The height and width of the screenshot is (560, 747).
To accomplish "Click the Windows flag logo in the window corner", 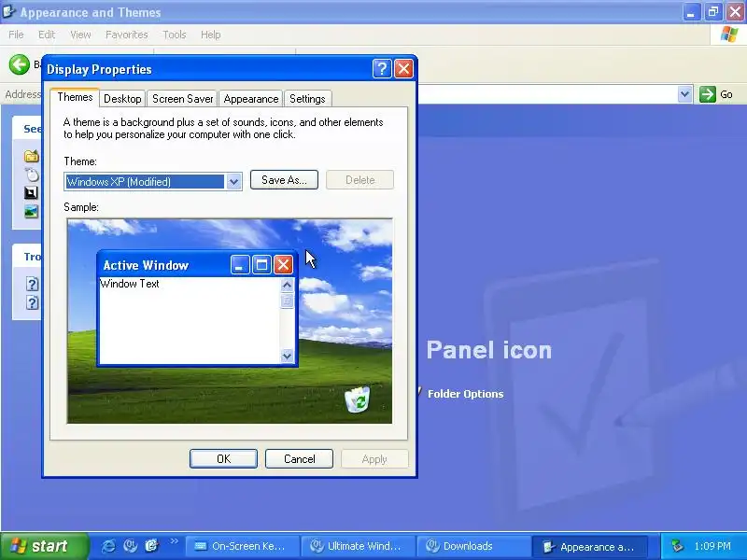I will pos(728,35).
